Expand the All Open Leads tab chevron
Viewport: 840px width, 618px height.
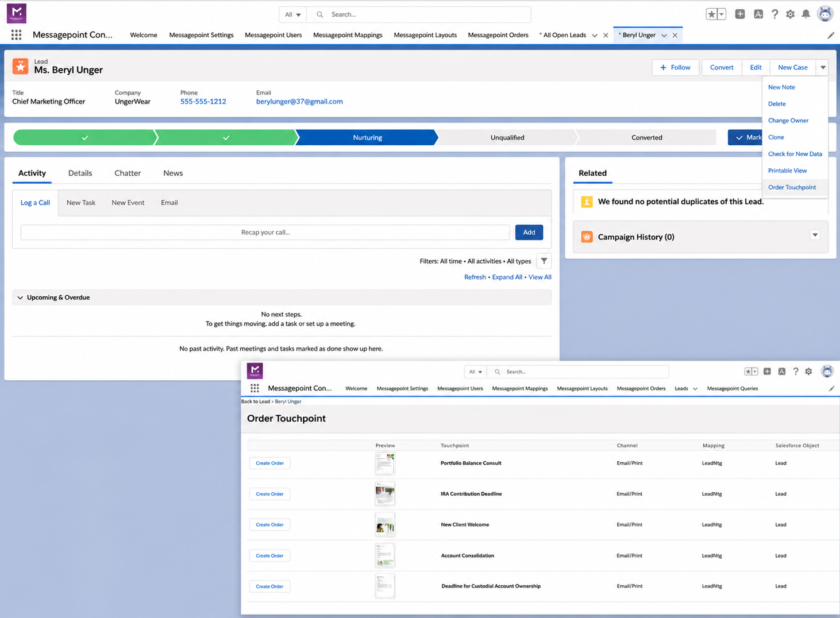(595, 36)
